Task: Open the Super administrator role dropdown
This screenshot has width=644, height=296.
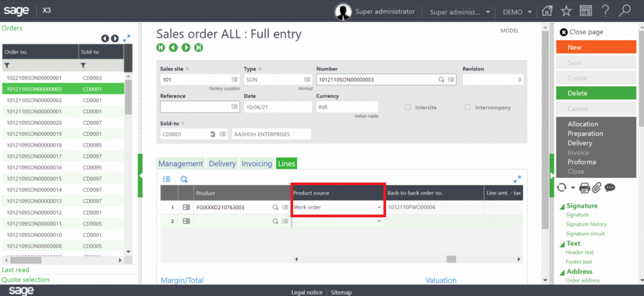Action: click(x=460, y=11)
